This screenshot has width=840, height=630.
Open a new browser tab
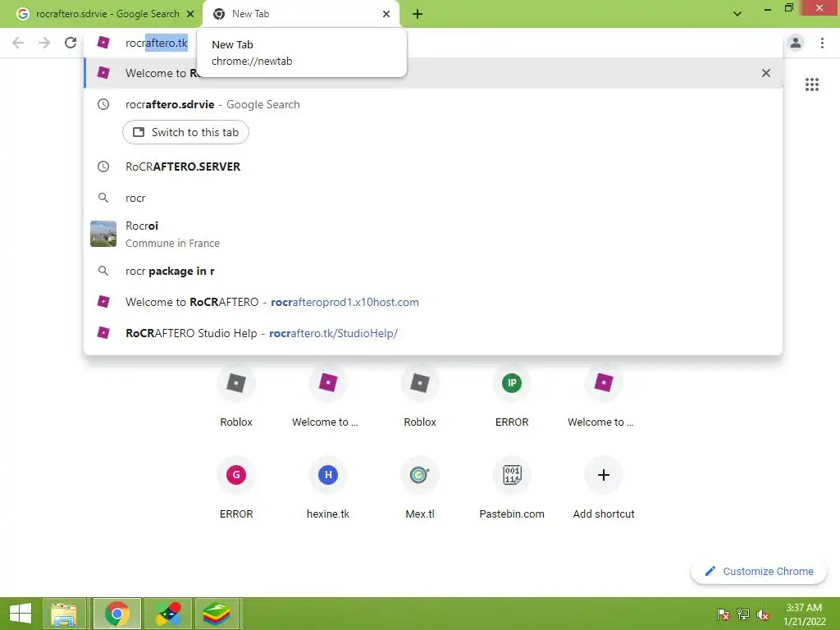[x=418, y=14]
